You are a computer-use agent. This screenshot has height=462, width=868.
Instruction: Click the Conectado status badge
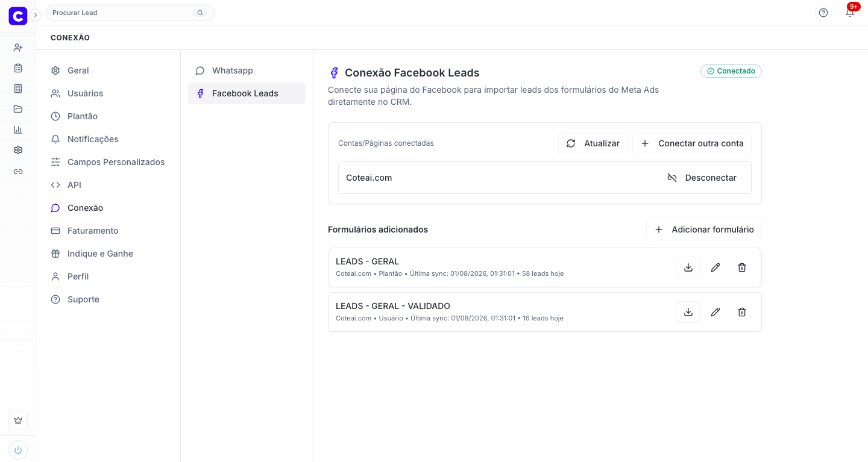[x=731, y=71]
